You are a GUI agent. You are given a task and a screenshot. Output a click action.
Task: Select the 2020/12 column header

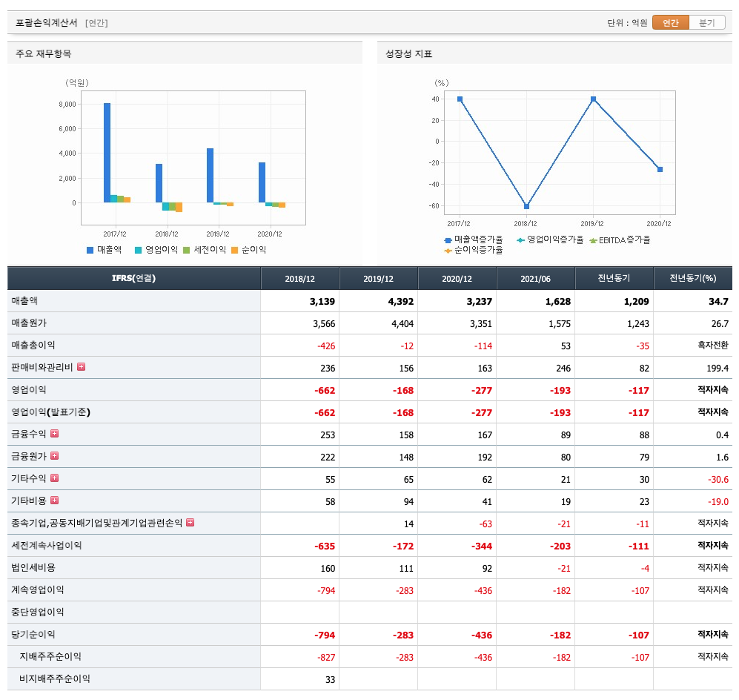tap(457, 279)
